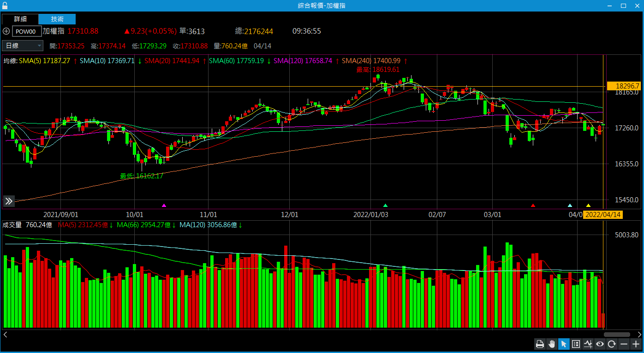Click the circled plus icon beside POW00

click(x=6, y=31)
